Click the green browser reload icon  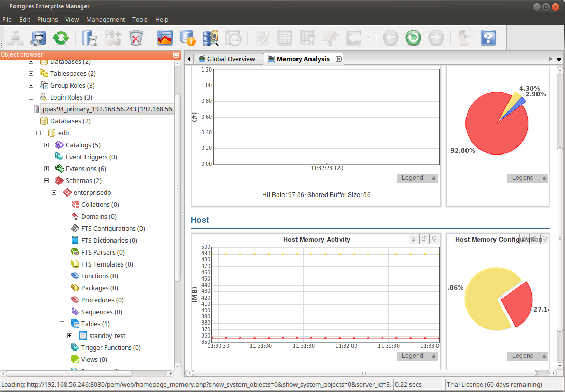pos(413,37)
